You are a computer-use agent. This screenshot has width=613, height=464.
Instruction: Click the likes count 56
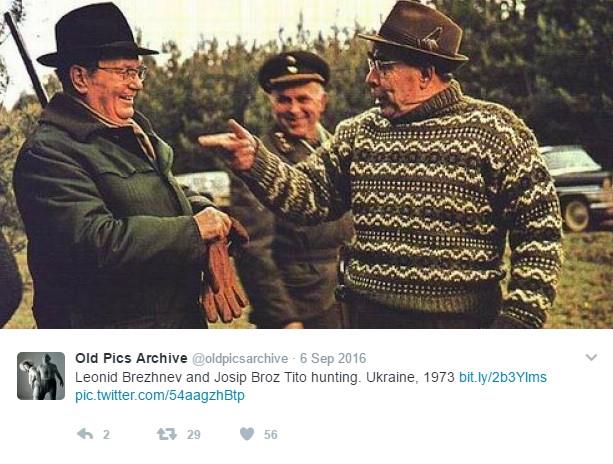coord(271,434)
